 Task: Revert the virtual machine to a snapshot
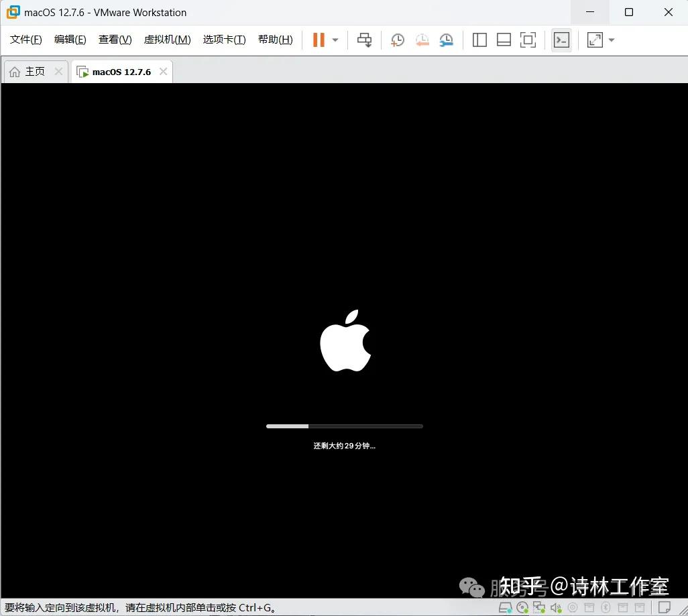coord(422,40)
